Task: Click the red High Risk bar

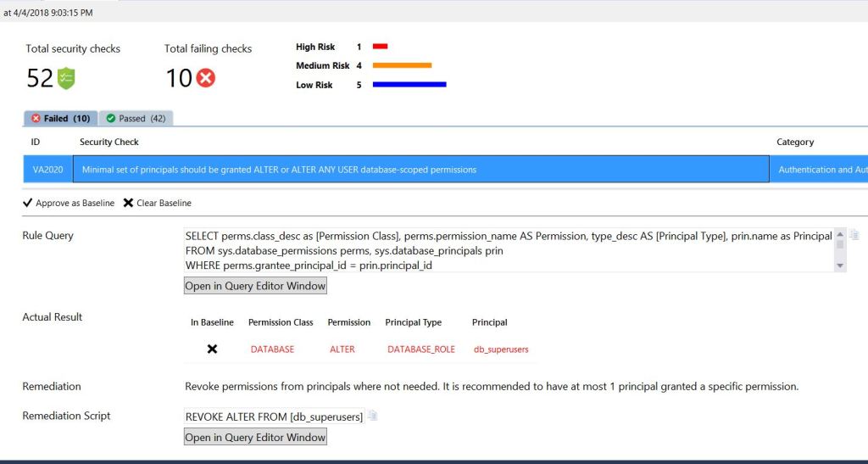Action: tap(380, 47)
